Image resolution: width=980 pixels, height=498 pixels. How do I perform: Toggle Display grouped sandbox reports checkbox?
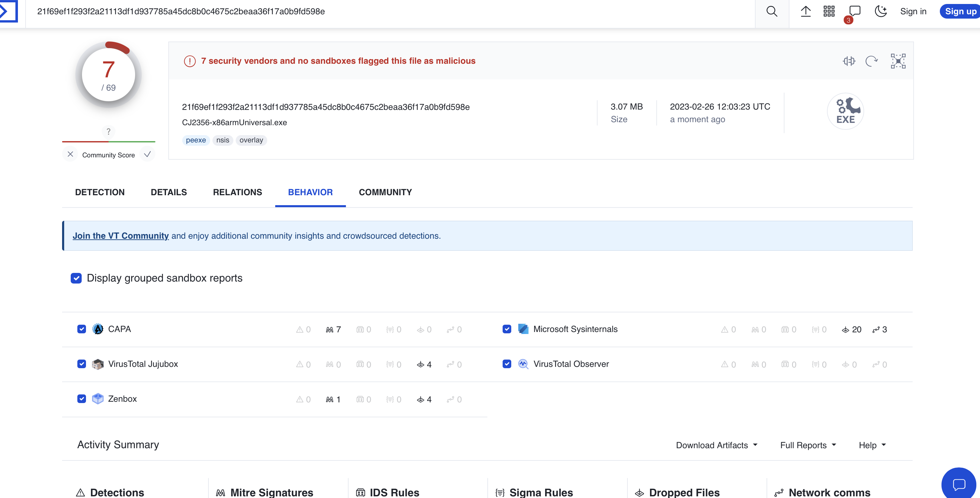(76, 278)
